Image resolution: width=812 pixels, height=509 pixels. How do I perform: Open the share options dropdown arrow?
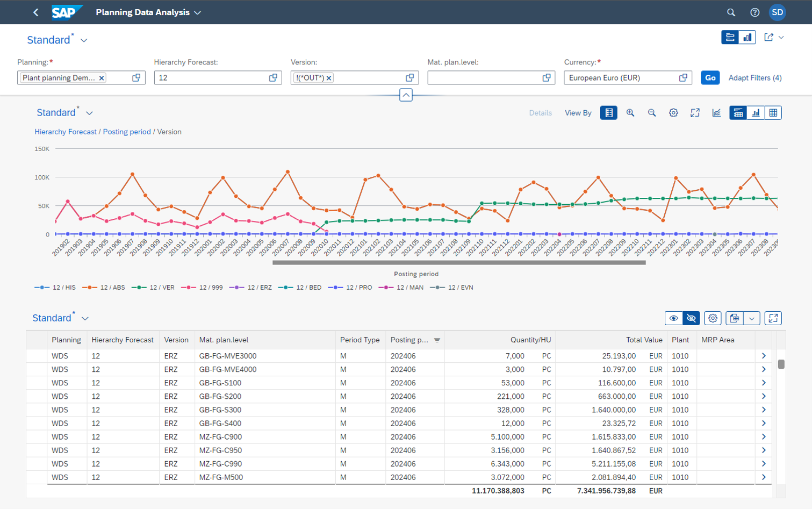pyautogui.click(x=781, y=38)
